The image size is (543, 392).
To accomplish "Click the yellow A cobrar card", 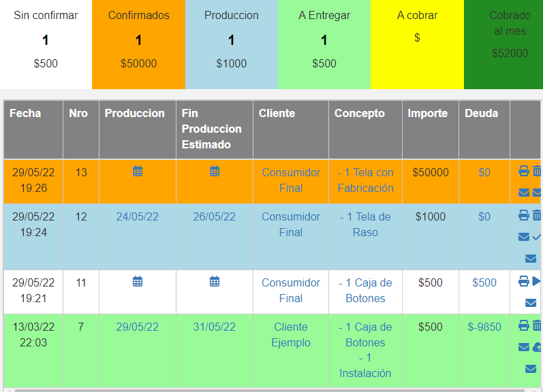I will click(417, 44).
